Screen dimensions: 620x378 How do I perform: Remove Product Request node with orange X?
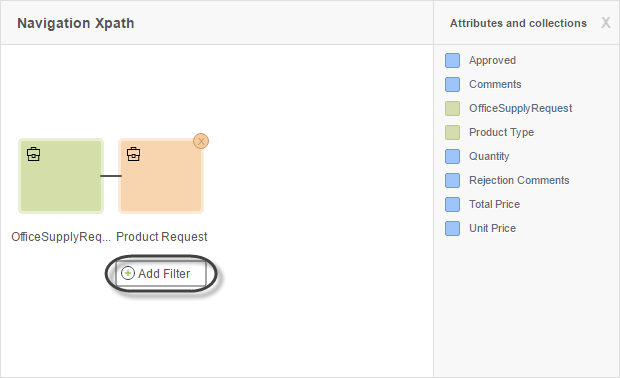(201, 141)
